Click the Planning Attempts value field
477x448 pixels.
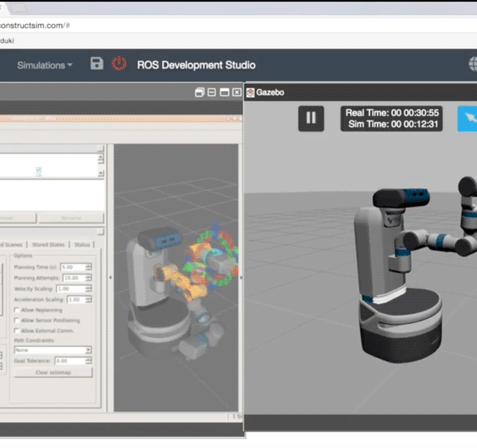tap(74, 278)
